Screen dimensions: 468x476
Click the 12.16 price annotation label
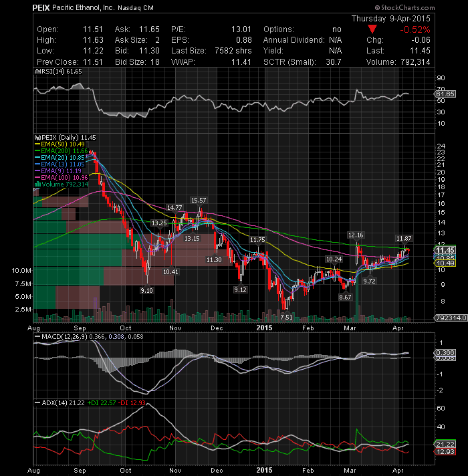click(356, 235)
